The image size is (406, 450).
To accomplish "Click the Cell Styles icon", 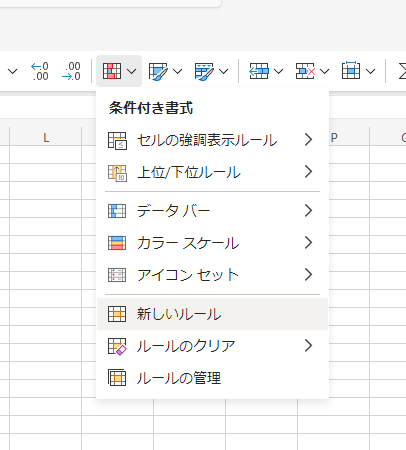I will [204, 71].
